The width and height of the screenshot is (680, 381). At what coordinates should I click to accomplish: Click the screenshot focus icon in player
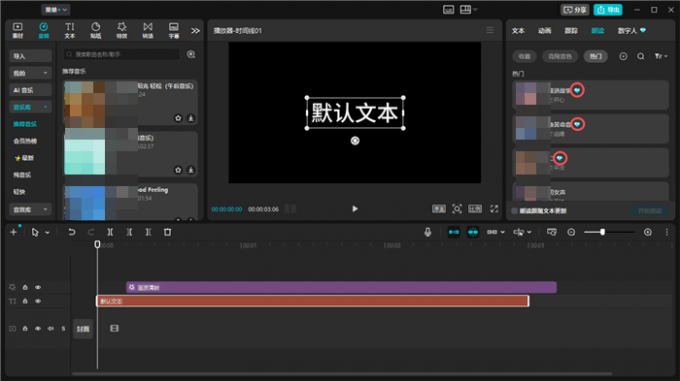point(457,209)
